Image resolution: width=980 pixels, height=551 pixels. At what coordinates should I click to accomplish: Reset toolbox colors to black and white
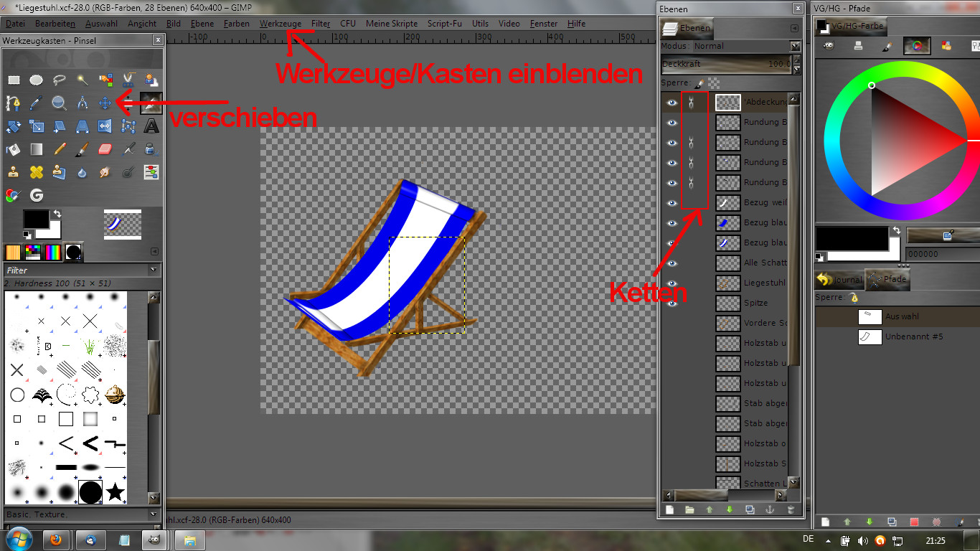click(x=27, y=235)
